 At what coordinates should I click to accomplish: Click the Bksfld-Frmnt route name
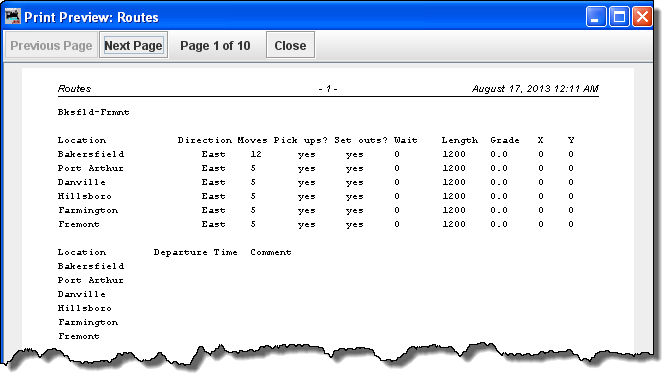click(x=94, y=112)
